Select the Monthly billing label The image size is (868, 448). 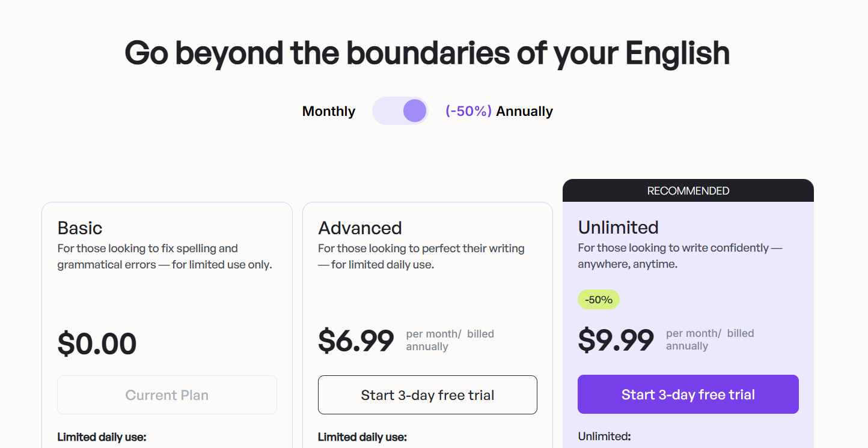329,112
